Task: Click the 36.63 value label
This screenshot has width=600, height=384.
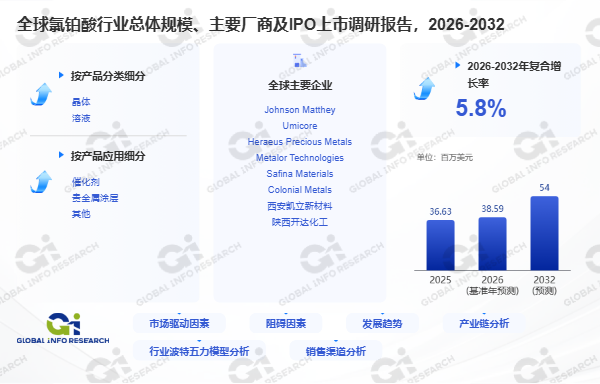Action: pyautogui.click(x=440, y=212)
